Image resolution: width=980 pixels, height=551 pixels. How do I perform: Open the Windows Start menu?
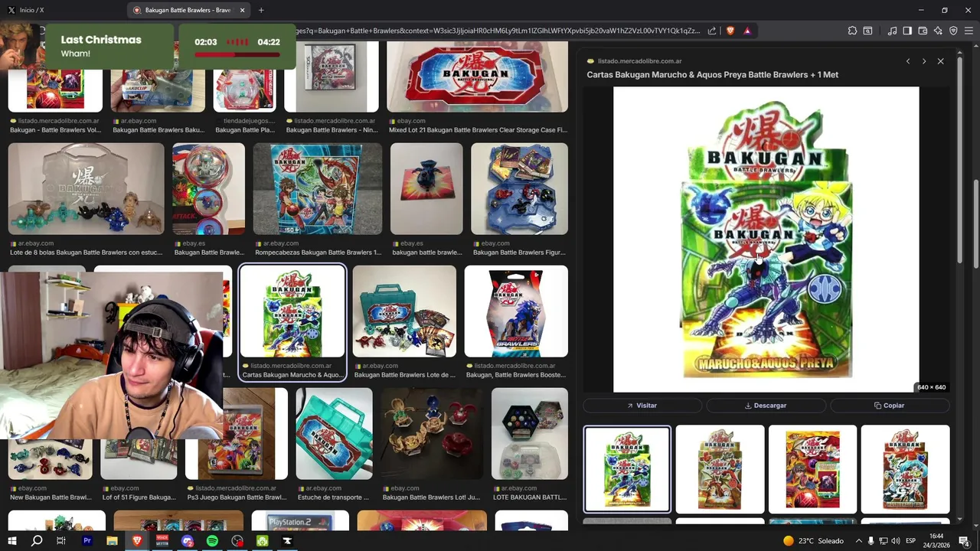point(12,541)
